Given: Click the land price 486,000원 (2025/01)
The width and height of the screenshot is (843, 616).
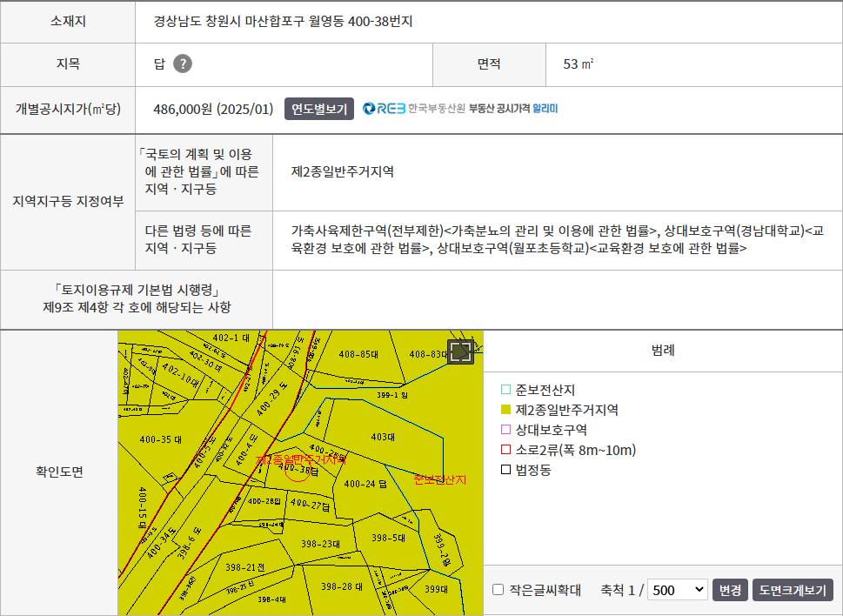Looking at the screenshot, I should (213, 109).
